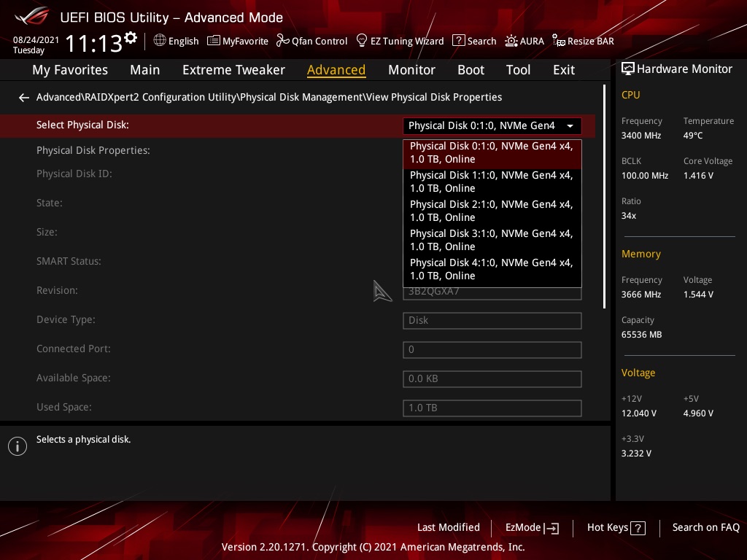
Task: Click the back arrow in breadcrumb path
Action: click(x=24, y=98)
